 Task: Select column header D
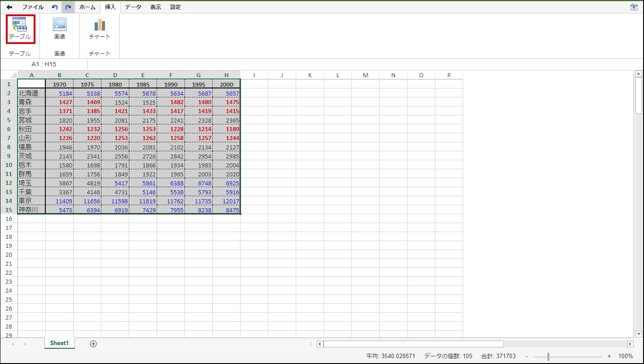tap(115, 75)
